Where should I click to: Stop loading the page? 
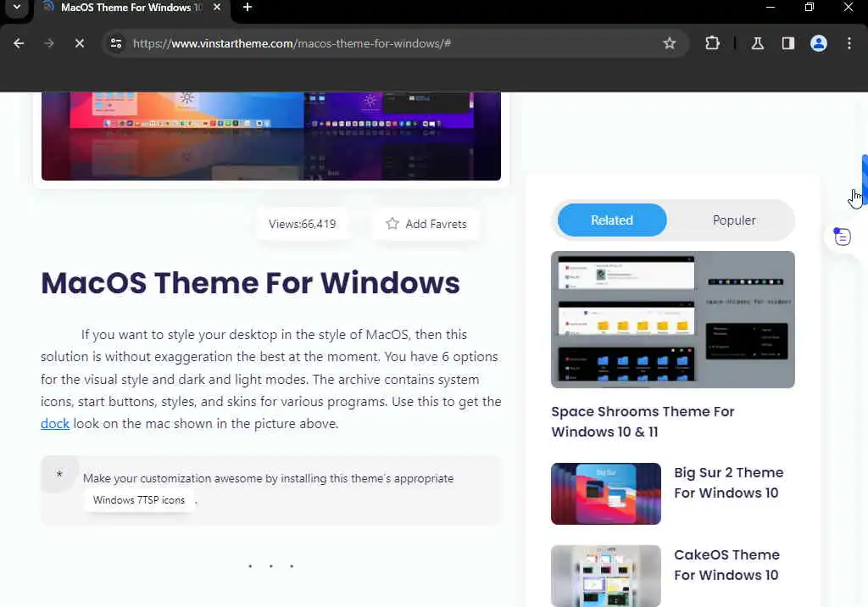click(79, 43)
